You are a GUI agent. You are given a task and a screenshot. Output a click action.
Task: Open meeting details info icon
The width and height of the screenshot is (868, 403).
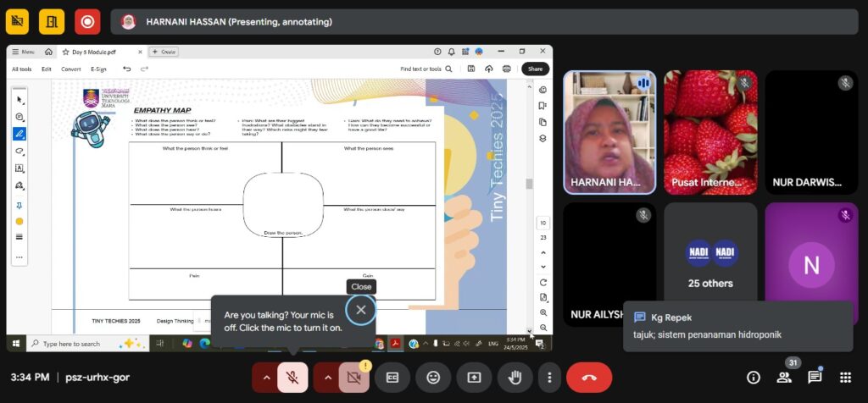click(754, 378)
